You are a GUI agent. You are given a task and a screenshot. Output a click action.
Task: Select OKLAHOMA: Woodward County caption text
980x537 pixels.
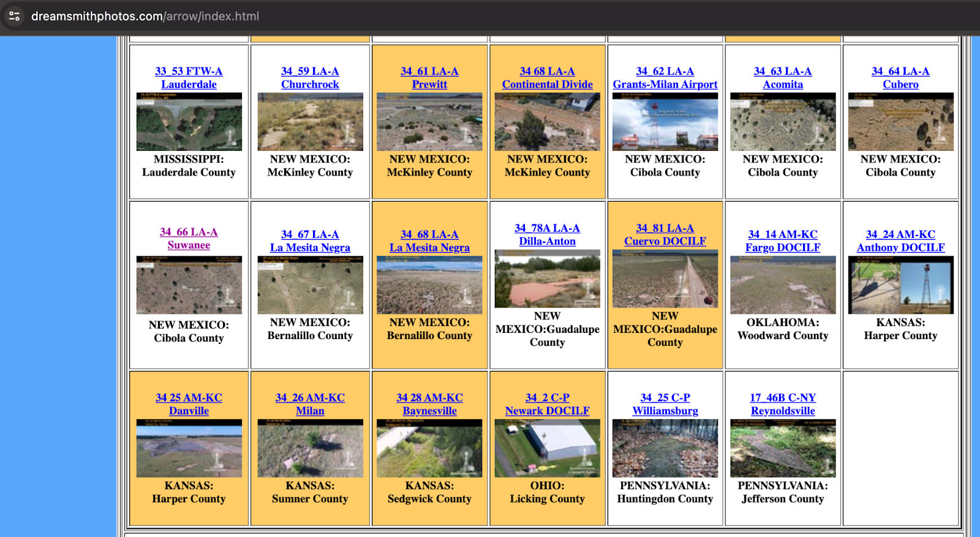pyautogui.click(x=783, y=329)
